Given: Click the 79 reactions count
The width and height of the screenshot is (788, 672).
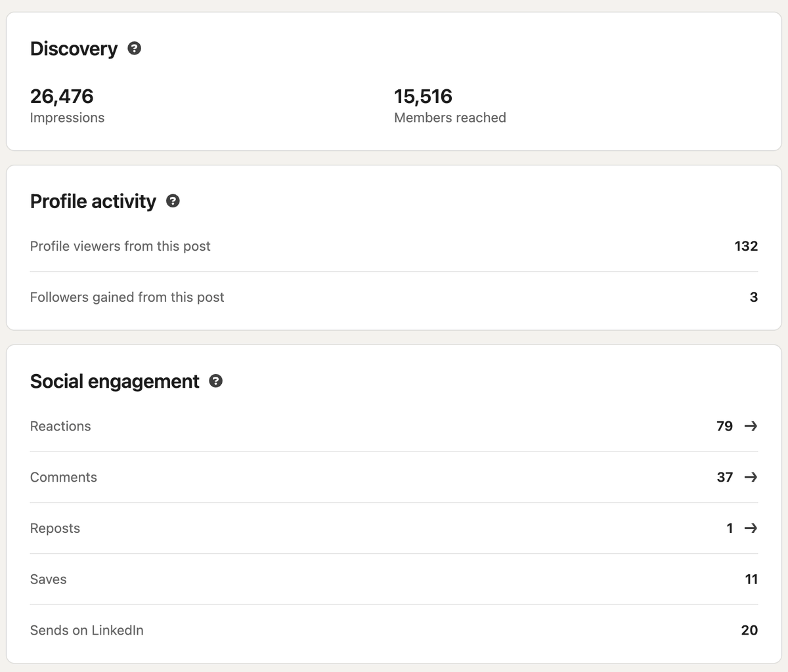Looking at the screenshot, I should (724, 426).
